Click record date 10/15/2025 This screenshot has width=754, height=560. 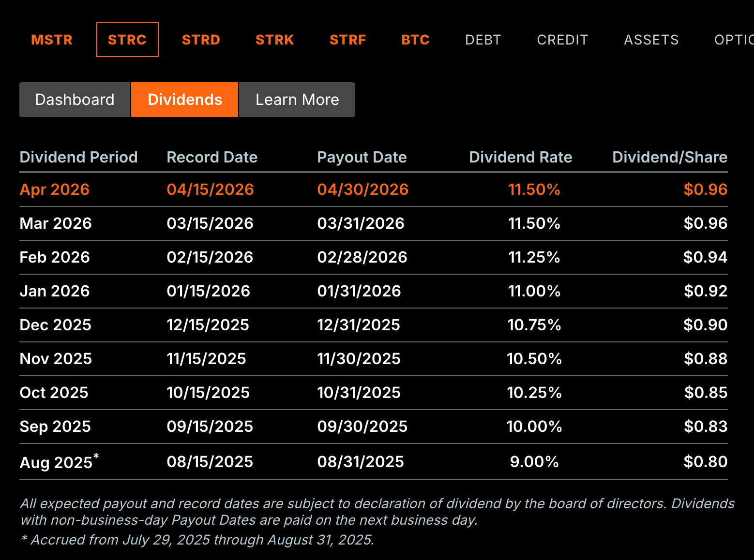[208, 393]
